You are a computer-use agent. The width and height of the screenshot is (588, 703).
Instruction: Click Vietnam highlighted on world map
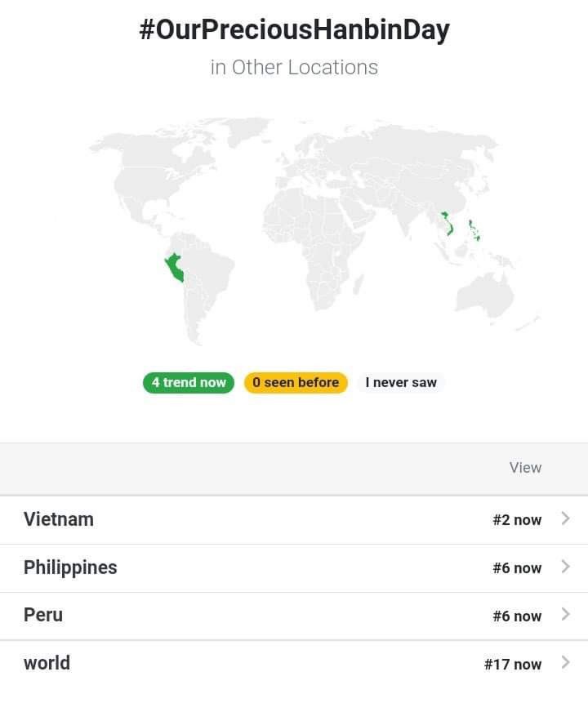[447, 221]
